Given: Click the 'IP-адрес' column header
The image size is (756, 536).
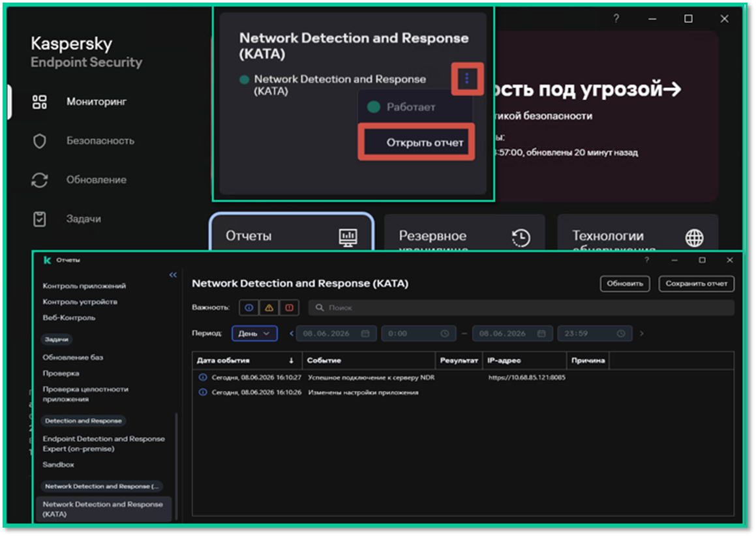Looking at the screenshot, I should tap(524, 360).
